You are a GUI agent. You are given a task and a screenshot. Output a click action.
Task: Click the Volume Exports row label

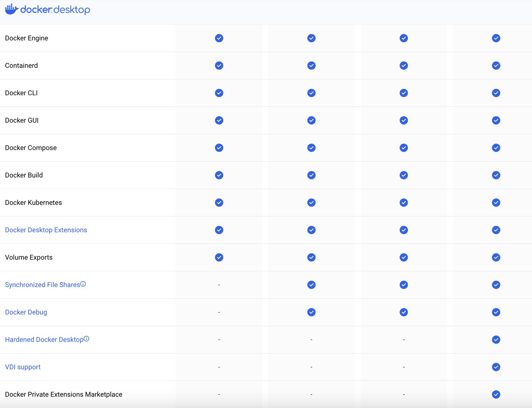click(29, 257)
